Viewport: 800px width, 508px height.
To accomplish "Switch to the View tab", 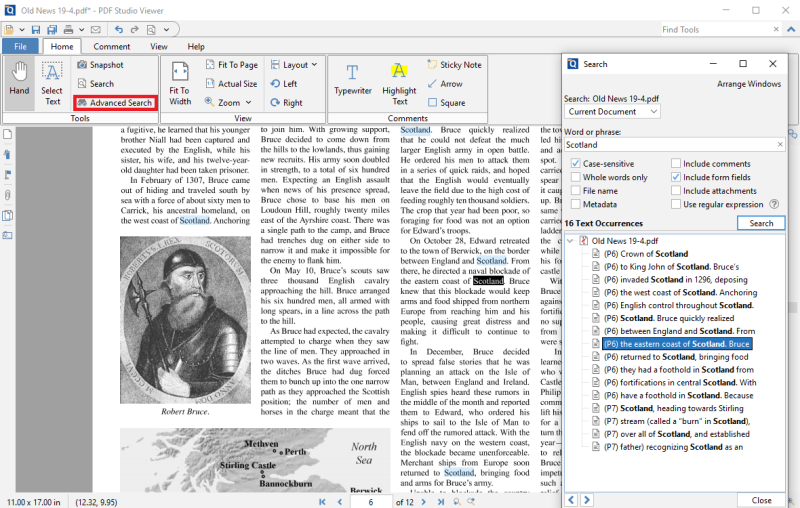I will [159, 46].
